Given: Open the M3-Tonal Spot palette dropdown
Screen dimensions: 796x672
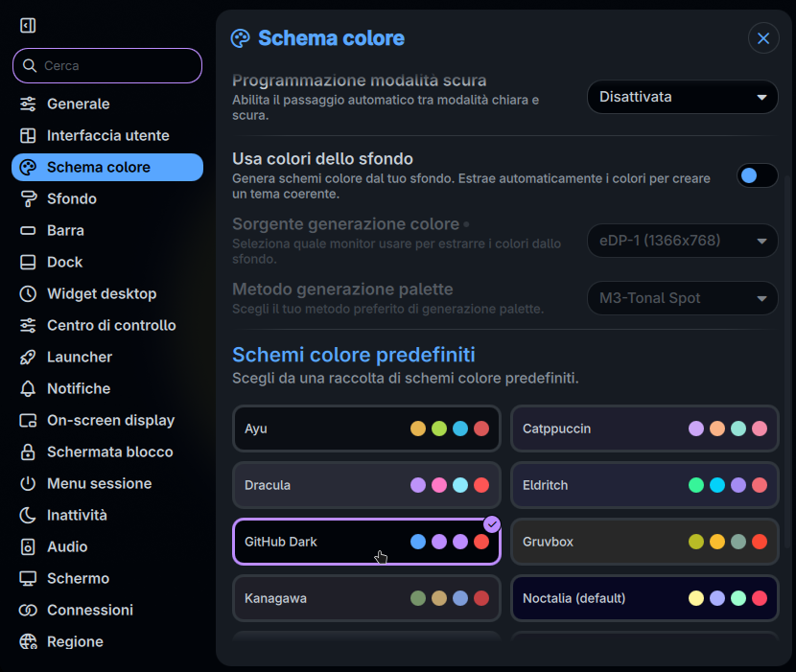Looking at the screenshot, I should (682, 298).
